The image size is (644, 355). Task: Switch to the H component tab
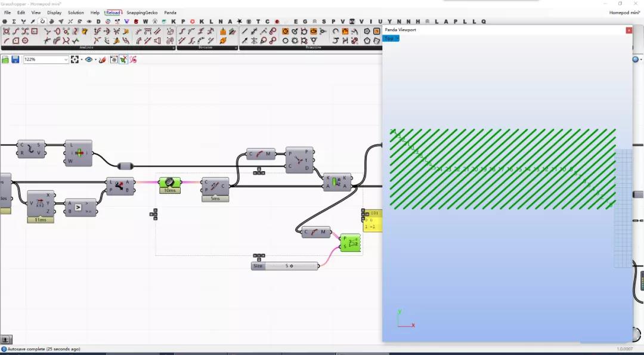pos(417,21)
